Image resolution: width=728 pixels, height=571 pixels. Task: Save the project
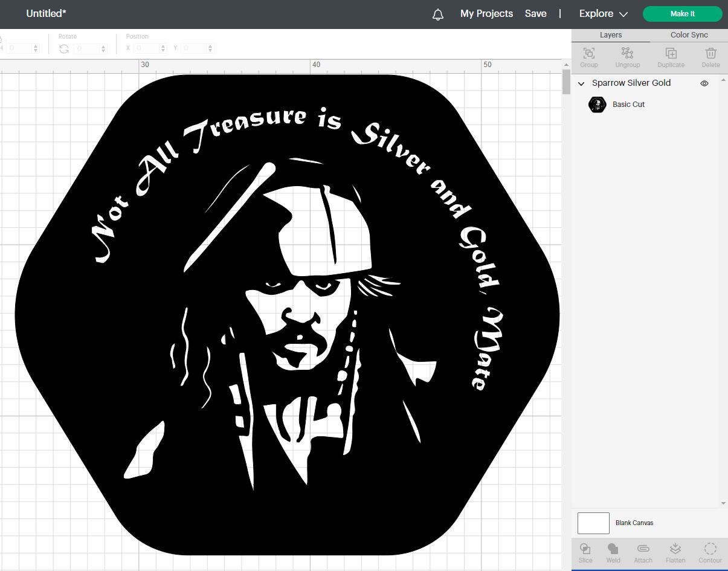[535, 13]
